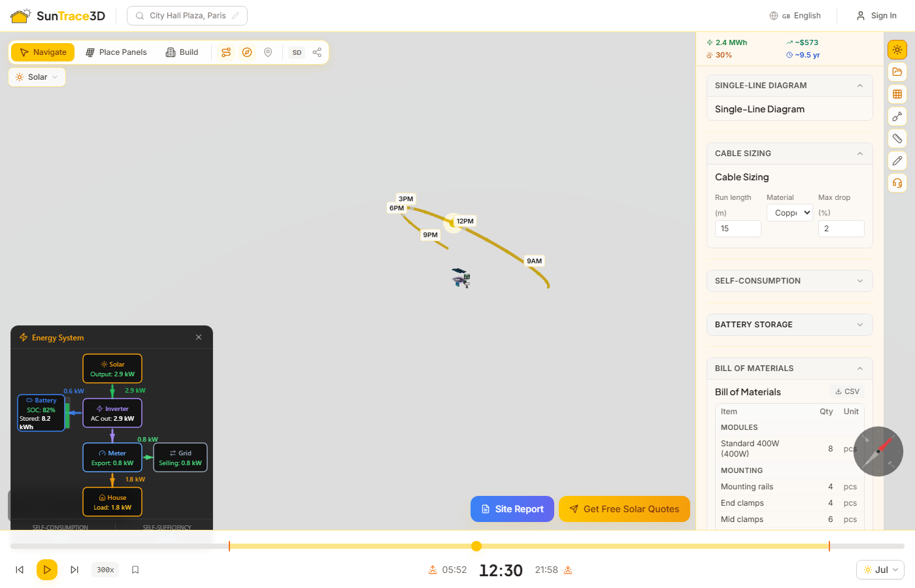The image size is (915, 588).
Task: Click the 9AM sun path label
Action: point(535,261)
